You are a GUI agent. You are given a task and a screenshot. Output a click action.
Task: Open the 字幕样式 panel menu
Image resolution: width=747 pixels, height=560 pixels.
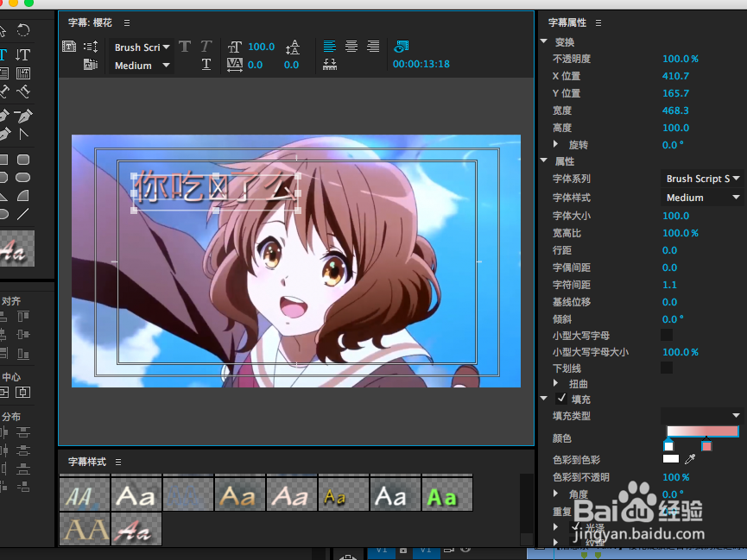(x=118, y=462)
